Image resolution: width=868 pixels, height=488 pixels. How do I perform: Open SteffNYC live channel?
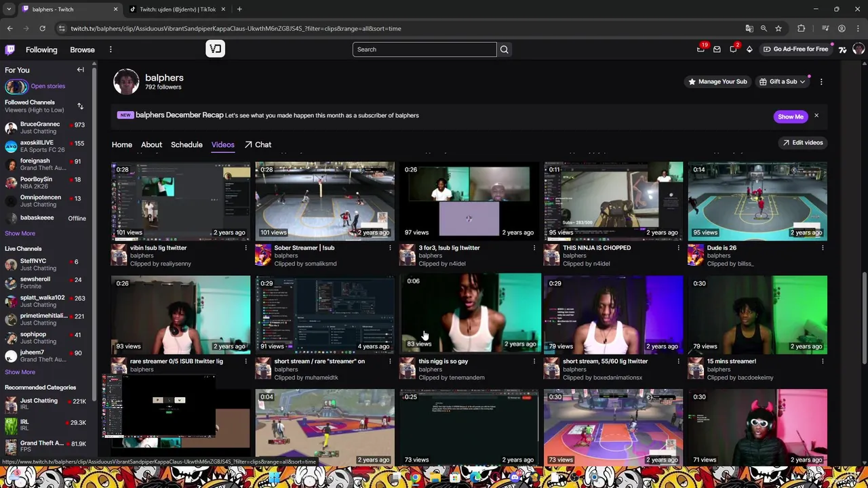click(x=45, y=264)
